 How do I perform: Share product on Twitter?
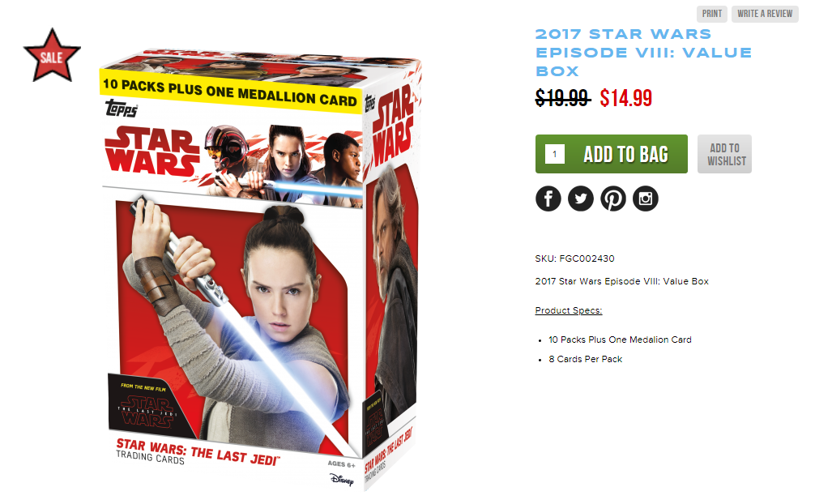pos(581,199)
